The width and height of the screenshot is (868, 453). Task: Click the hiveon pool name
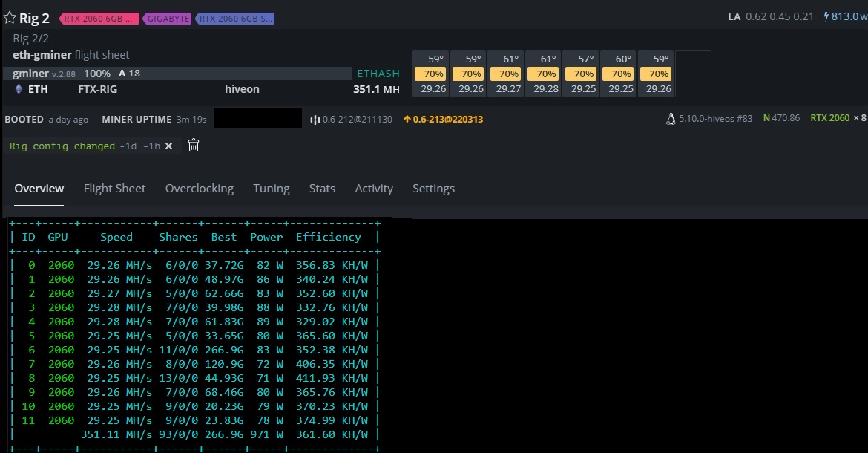(242, 88)
